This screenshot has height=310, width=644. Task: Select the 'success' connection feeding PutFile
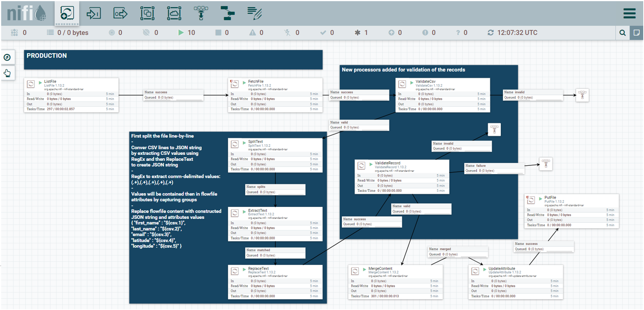tap(544, 246)
